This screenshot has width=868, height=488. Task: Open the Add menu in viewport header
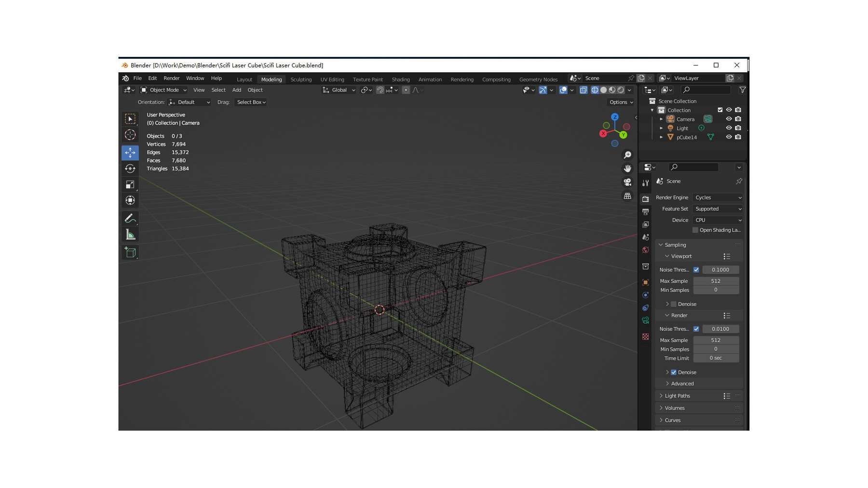tap(236, 90)
